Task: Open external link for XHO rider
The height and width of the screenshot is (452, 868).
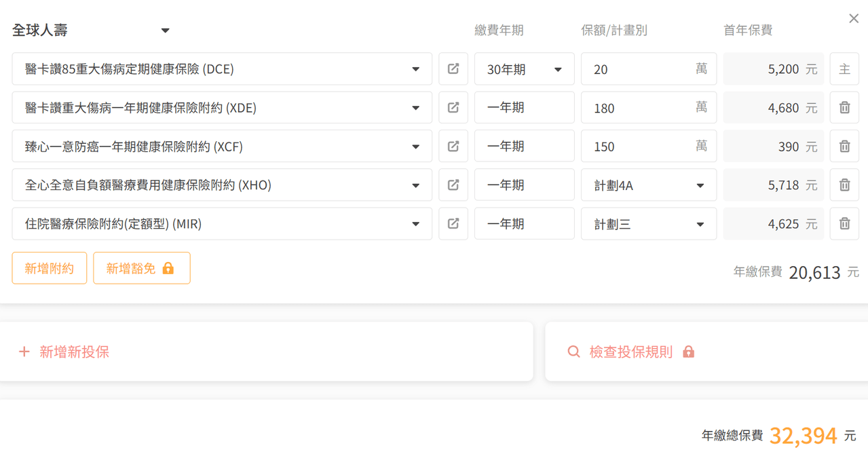Action: (x=453, y=185)
